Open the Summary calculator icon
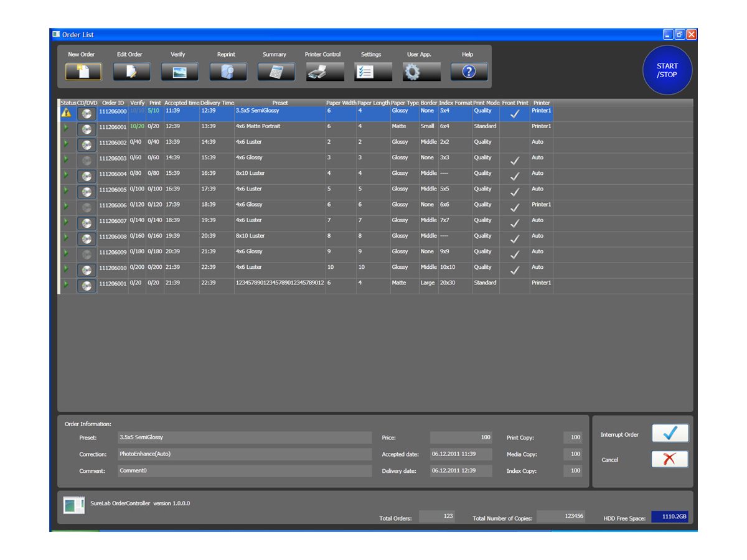This screenshot has width=747, height=560. click(276, 72)
